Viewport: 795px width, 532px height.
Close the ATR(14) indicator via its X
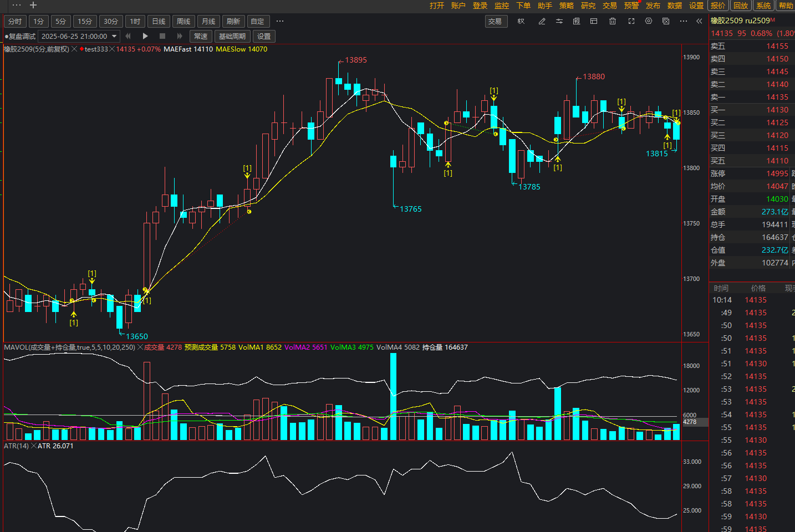click(33, 446)
